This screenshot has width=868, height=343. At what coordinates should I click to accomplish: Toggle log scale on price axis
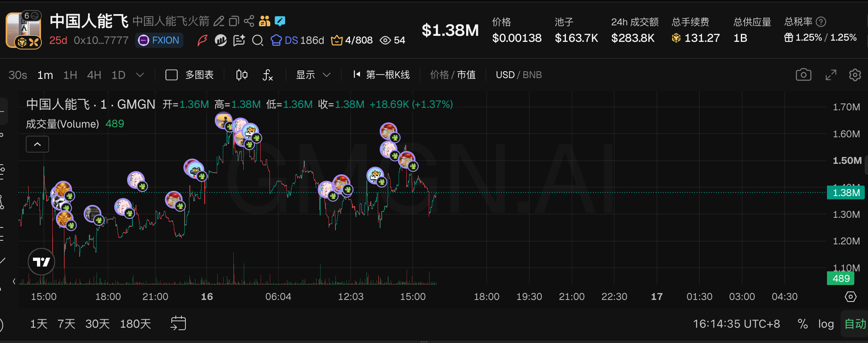826,324
